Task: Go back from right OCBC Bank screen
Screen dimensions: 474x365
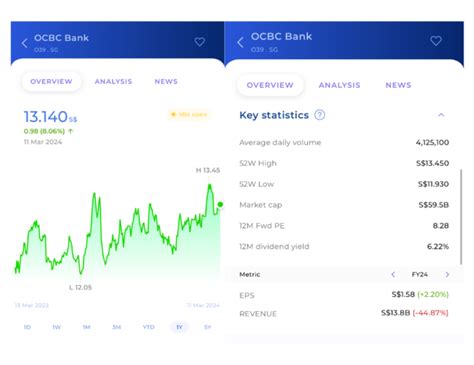Action: pos(240,42)
